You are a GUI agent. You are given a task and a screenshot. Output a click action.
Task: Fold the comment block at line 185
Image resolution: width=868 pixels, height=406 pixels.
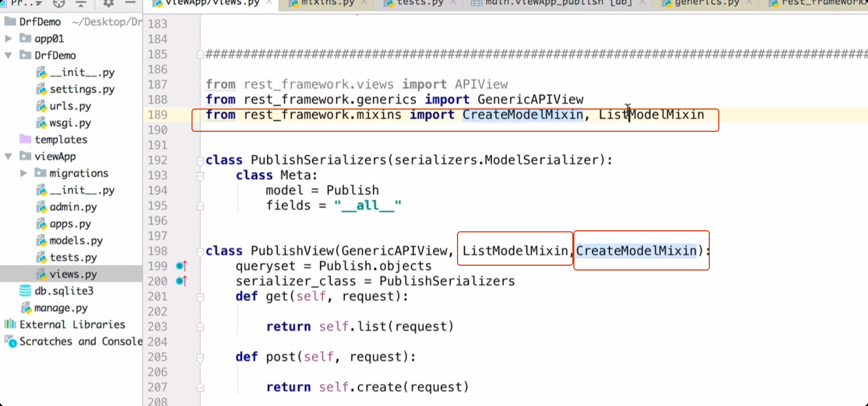pyautogui.click(x=200, y=54)
